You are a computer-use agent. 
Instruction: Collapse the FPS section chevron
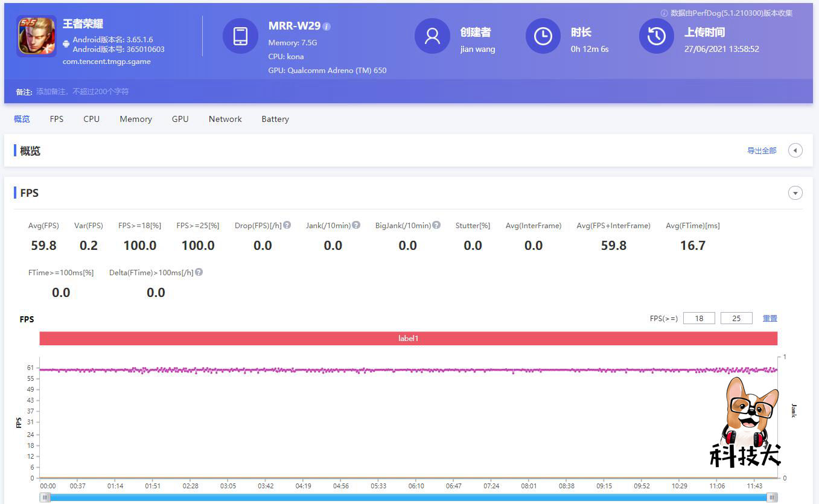click(x=795, y=193)
